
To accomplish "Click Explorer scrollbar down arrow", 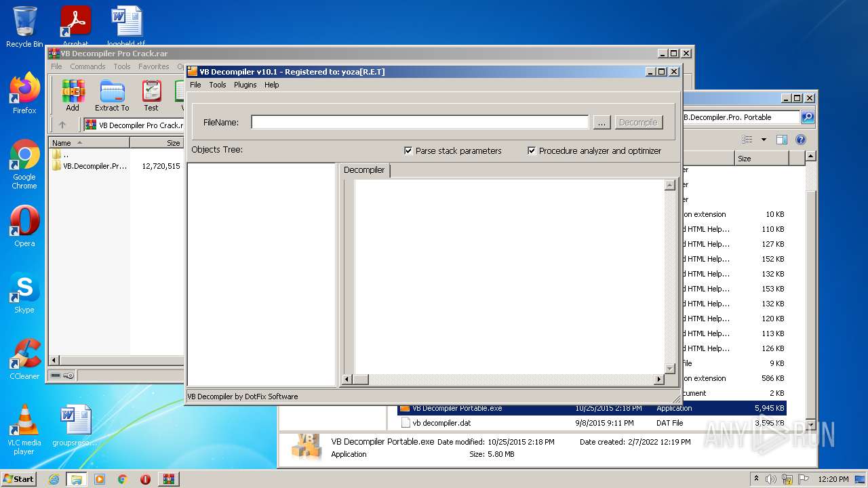I will [x=810, y=425].
